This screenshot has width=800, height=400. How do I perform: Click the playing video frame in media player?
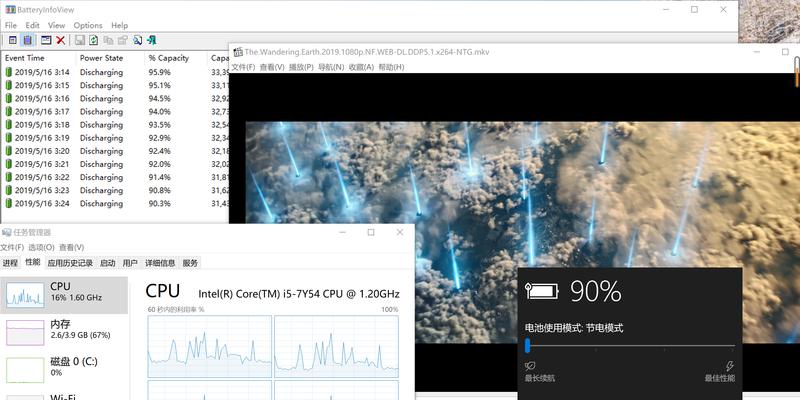coord(522,232)
